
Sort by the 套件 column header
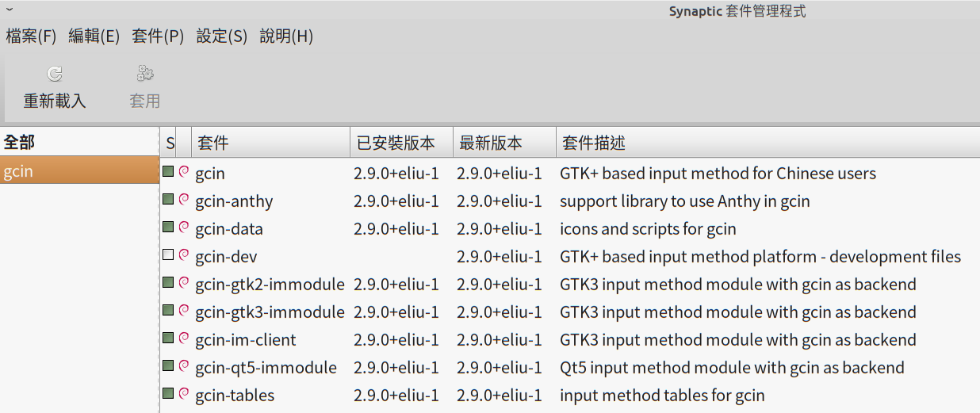[270, 143]
